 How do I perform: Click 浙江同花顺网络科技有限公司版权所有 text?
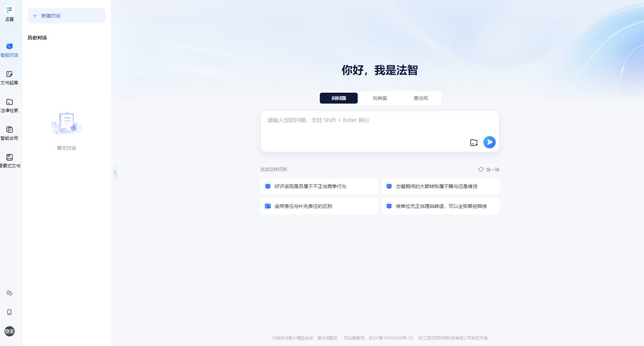453,338
